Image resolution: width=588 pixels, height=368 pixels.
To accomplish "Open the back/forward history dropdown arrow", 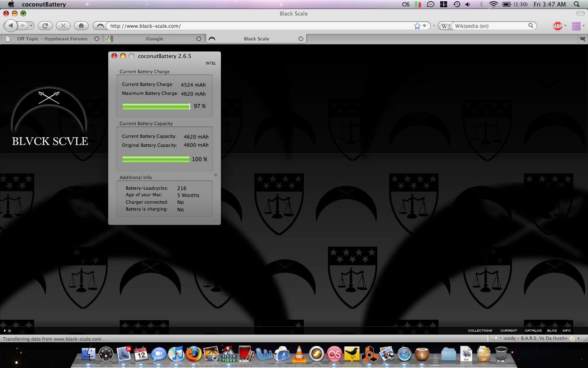I will click(x=31, y=26).
